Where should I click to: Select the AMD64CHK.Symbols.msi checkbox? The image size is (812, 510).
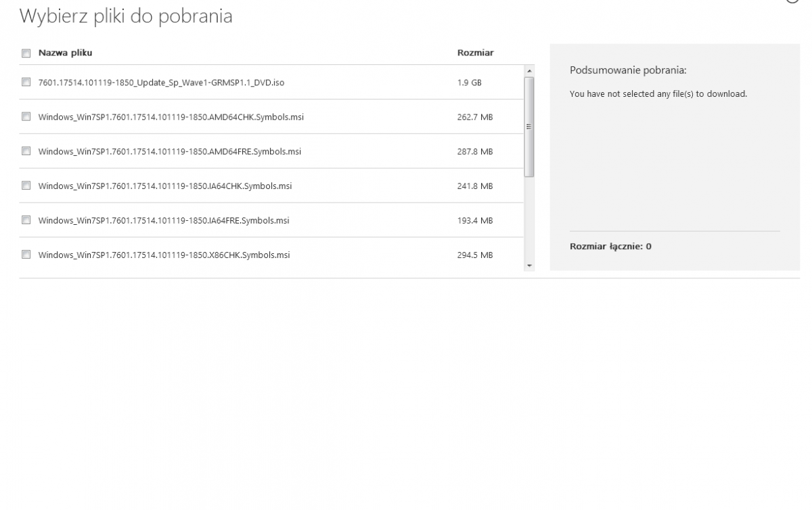[x=26, y=116]
